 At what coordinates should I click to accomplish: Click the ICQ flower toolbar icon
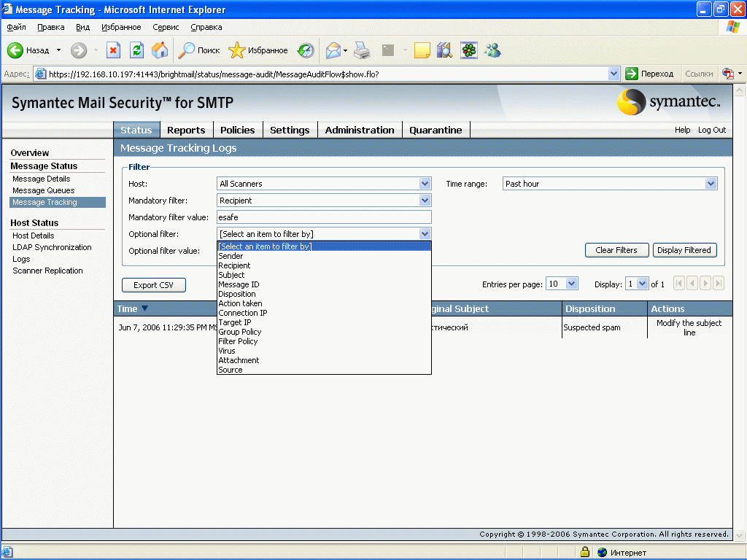coord(468,50)
